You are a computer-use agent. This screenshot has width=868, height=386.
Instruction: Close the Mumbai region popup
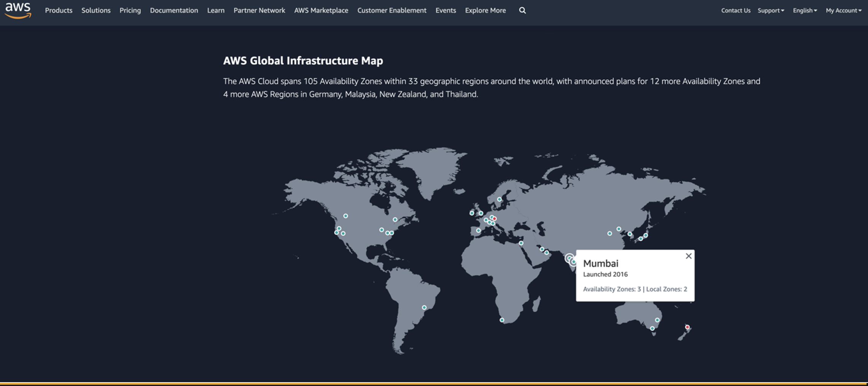(688, 256)
